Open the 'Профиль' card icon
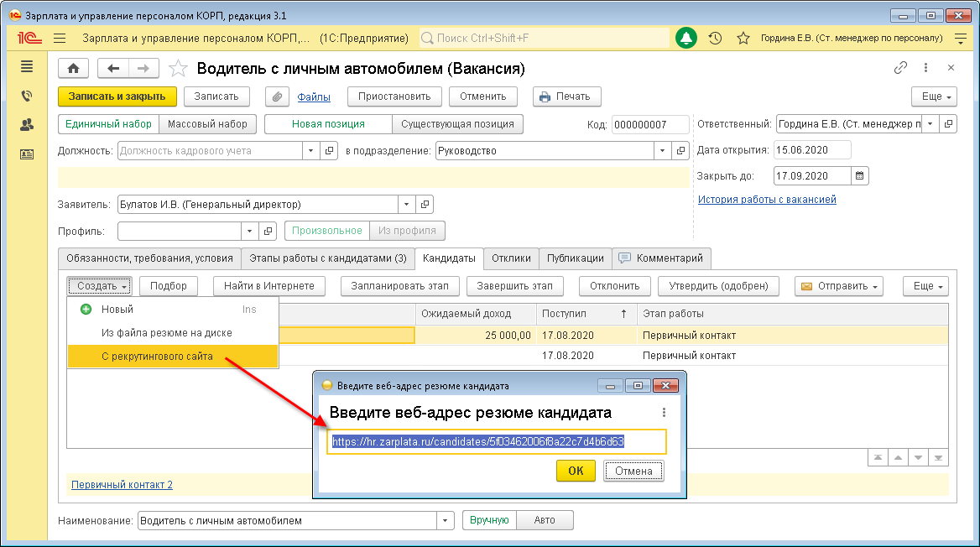 (268, 232)
